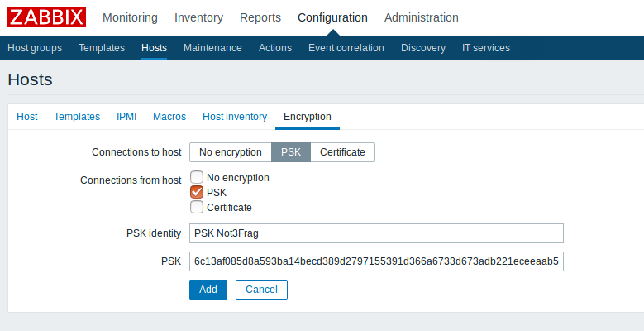Choose PSK for connections to host

click(291, 152)
